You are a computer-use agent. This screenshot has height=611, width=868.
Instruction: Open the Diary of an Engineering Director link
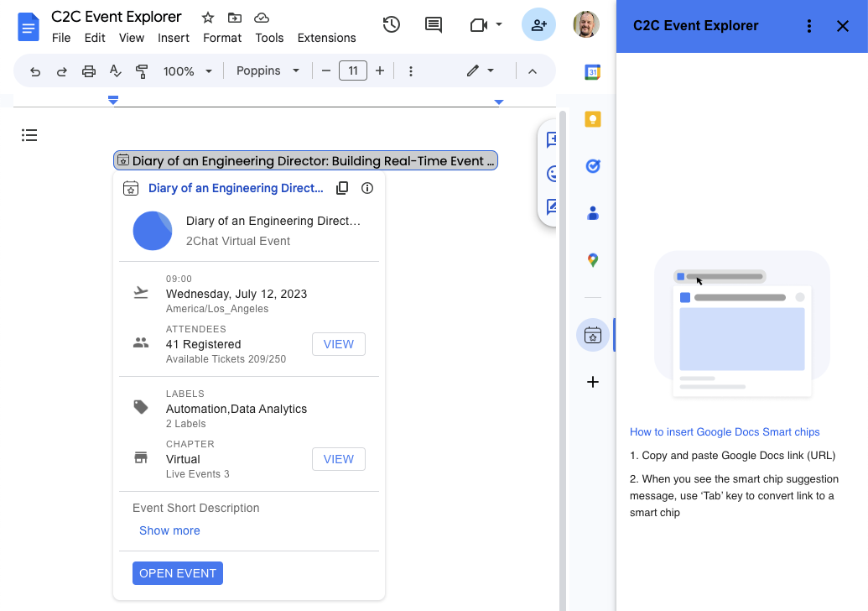[236, 188]
